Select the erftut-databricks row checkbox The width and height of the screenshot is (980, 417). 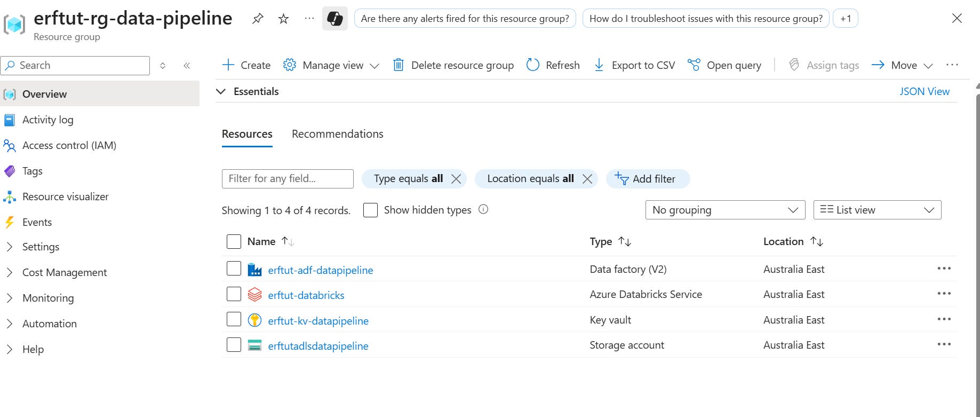[234, 294]
